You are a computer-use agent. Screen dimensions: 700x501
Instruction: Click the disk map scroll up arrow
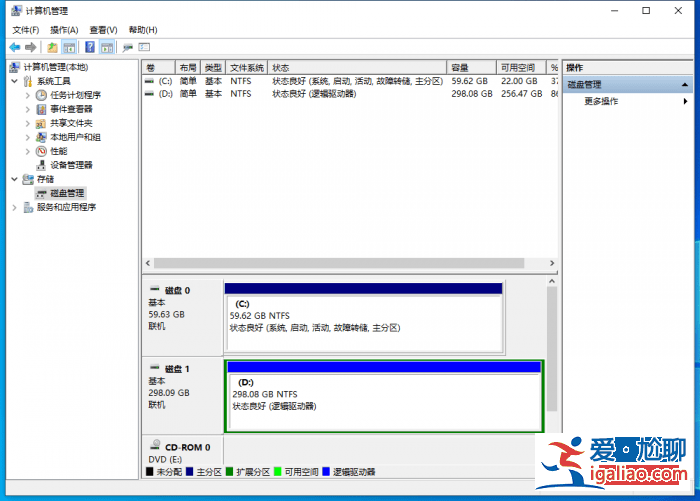coord(552,281)
